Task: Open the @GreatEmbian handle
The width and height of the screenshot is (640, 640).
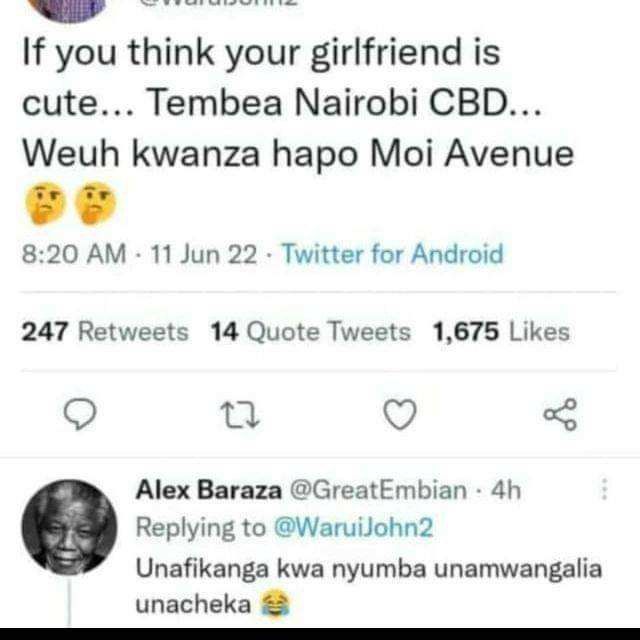Action: click(x=378, y=490)
